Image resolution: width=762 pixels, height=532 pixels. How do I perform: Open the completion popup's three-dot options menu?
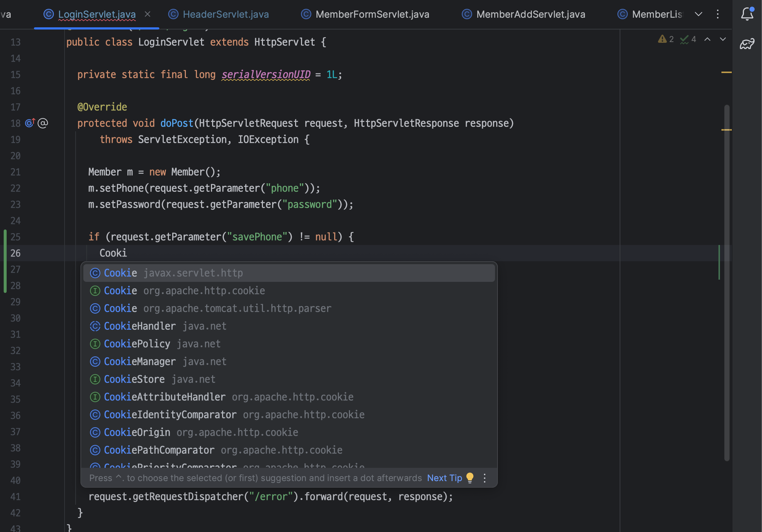coord(485,478)
